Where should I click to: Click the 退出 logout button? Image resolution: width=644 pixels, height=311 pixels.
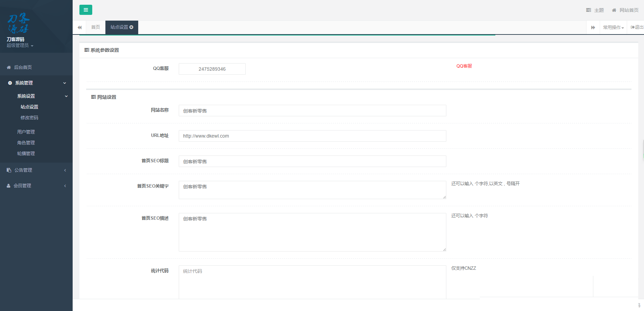tap(637, 27)
